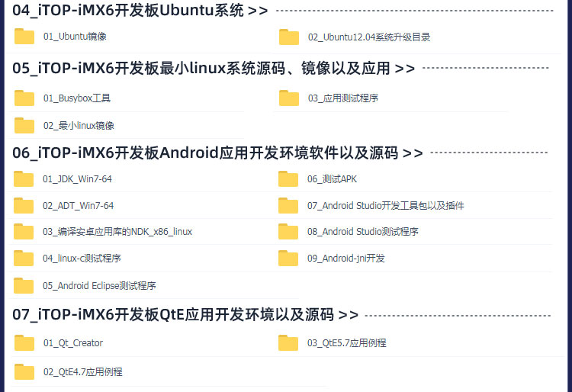Select the 01_Qt_Creator folder icon
This screenshot has width=572, height=392.
pos(24,342)
